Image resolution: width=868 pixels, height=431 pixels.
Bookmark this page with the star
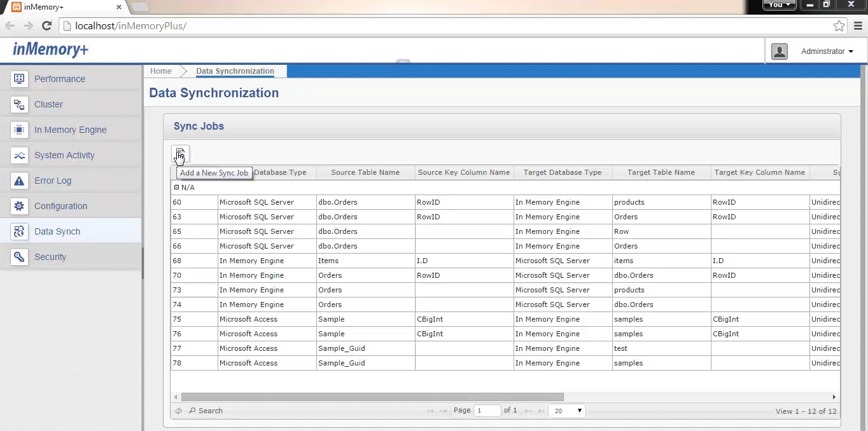tap(839, 26)
